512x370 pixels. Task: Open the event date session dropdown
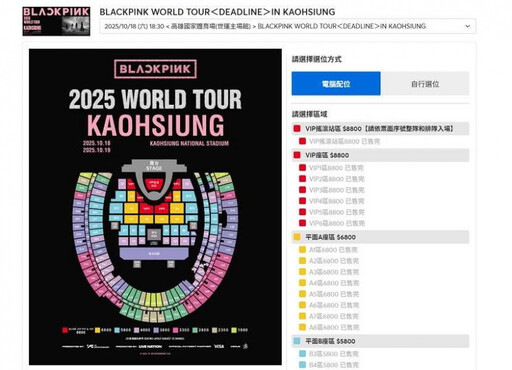coord(287,26)
